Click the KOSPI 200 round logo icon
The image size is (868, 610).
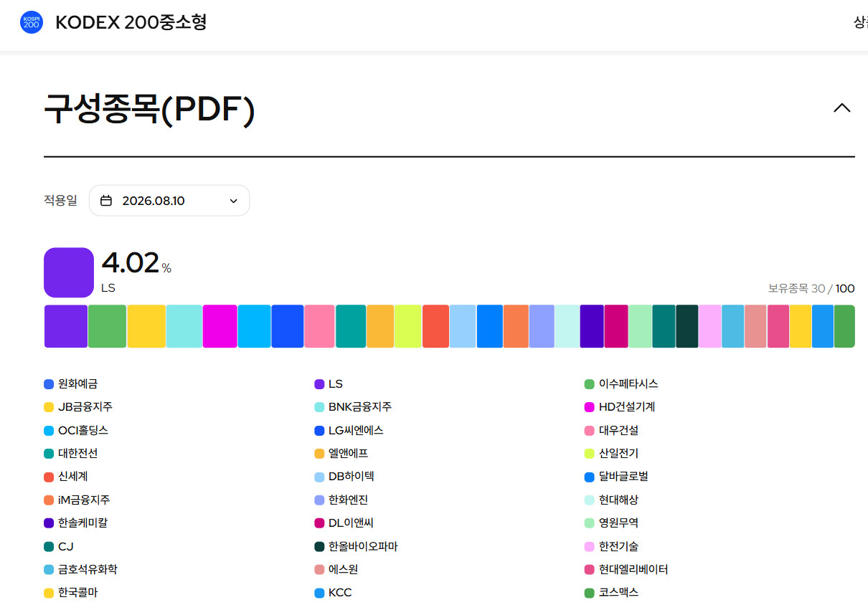(x=32, y=22)
